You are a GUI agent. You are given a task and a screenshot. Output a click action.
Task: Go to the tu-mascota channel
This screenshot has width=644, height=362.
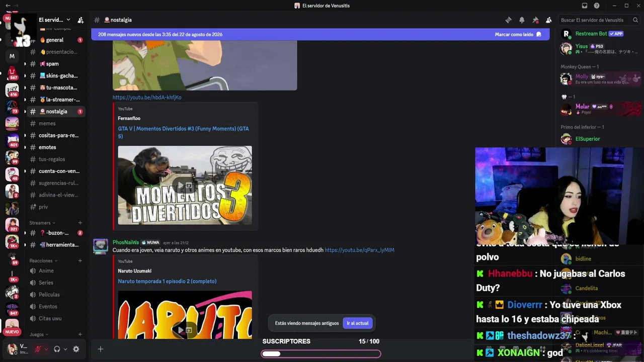click(56, 87)
